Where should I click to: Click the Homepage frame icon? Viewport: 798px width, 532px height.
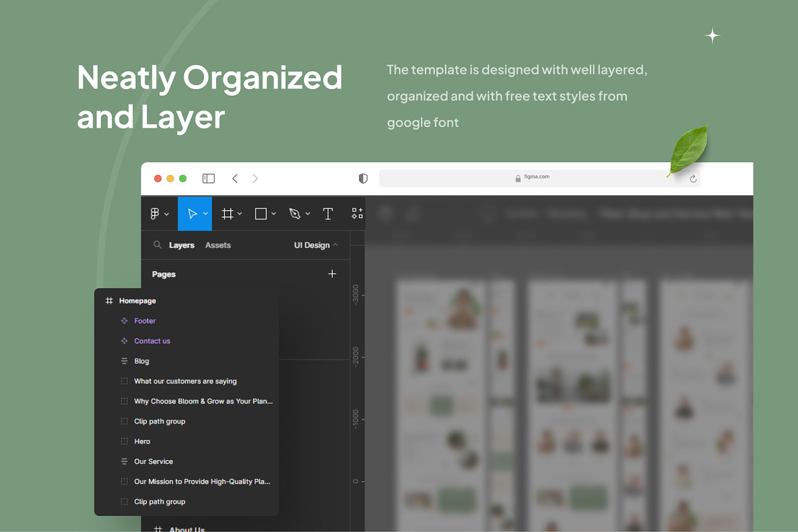pyautogui.click(x=109, y=301)
